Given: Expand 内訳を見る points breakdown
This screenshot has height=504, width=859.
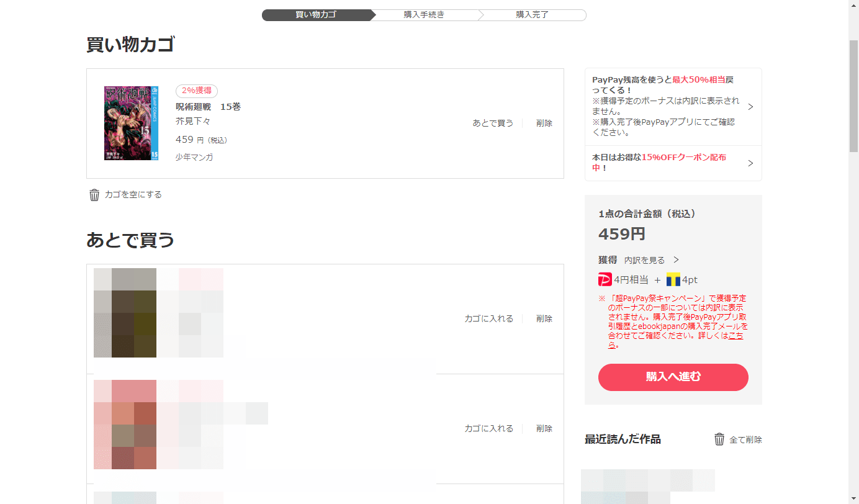Looking at the screenshot, I should pyautogui.click(x=652, y=260).
